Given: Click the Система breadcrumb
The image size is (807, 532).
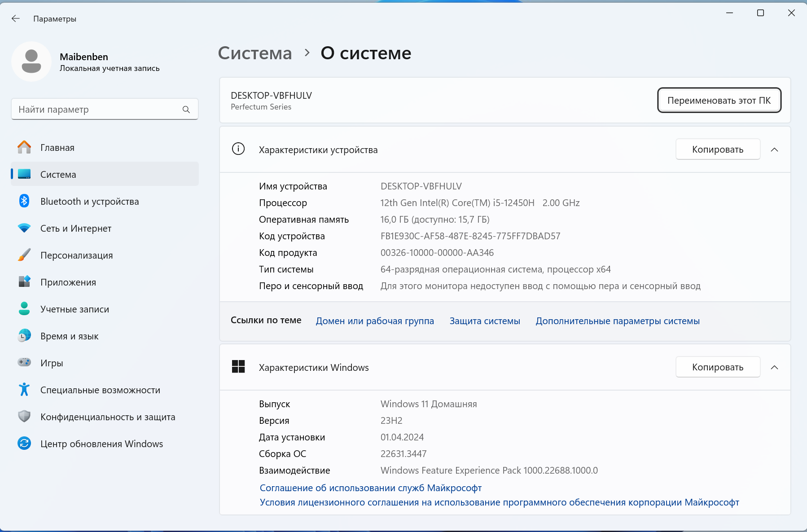Looking at the screenshot, I should (x=255, y=53).
